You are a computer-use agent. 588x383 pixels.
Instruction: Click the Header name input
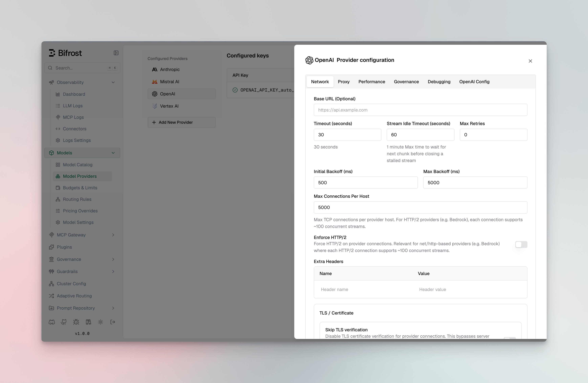[366, 289]
